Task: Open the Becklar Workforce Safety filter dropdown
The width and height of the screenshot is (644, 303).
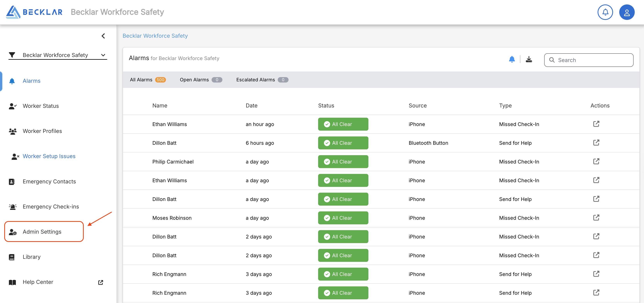Action: pyautogui.click(x=58, y=55)
